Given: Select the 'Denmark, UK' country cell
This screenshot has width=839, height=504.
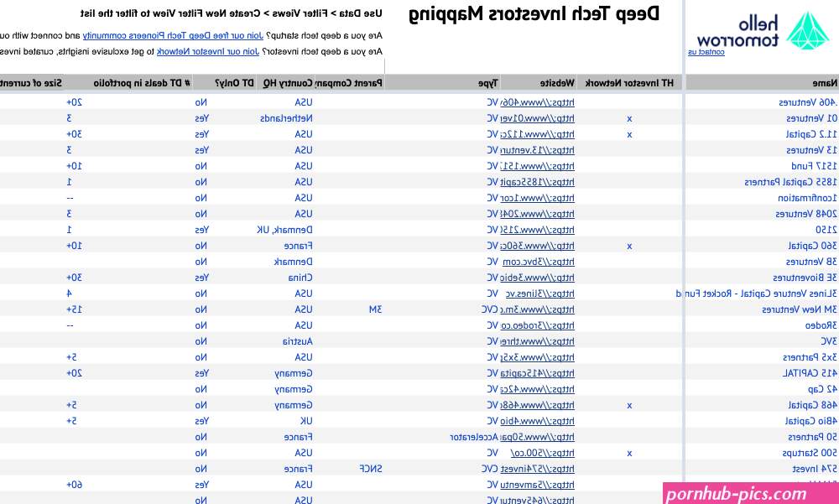Looking at the screenshot, I should coord(284,230).
